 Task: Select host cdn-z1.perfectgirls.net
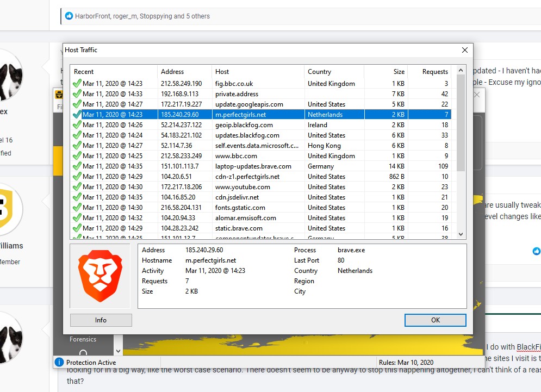pos(247,177)
